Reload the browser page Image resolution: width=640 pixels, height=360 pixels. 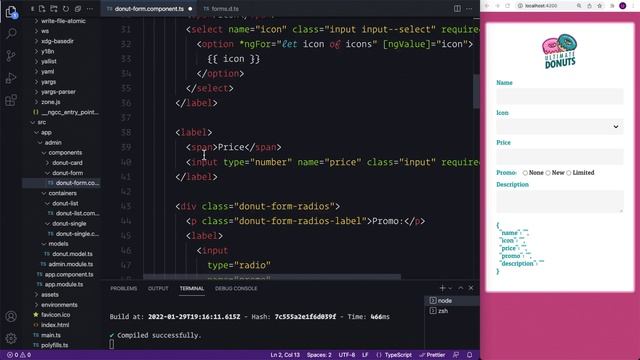click(x=507, y=6)
